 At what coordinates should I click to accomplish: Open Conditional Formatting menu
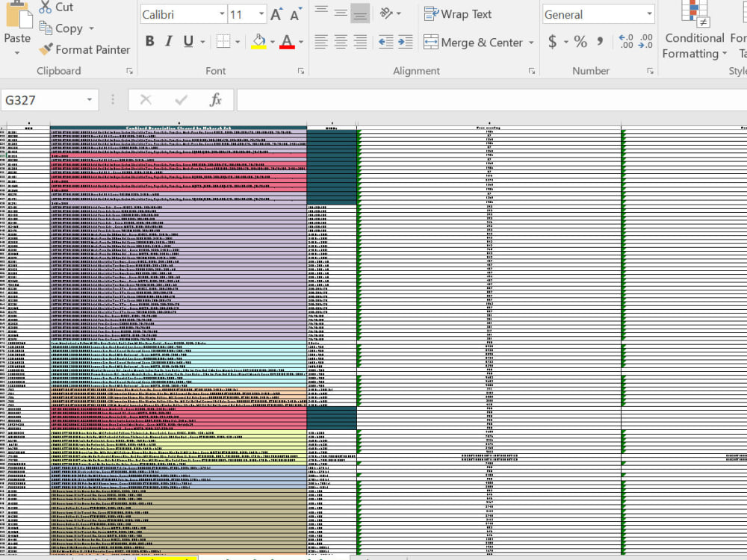point(695,31)
